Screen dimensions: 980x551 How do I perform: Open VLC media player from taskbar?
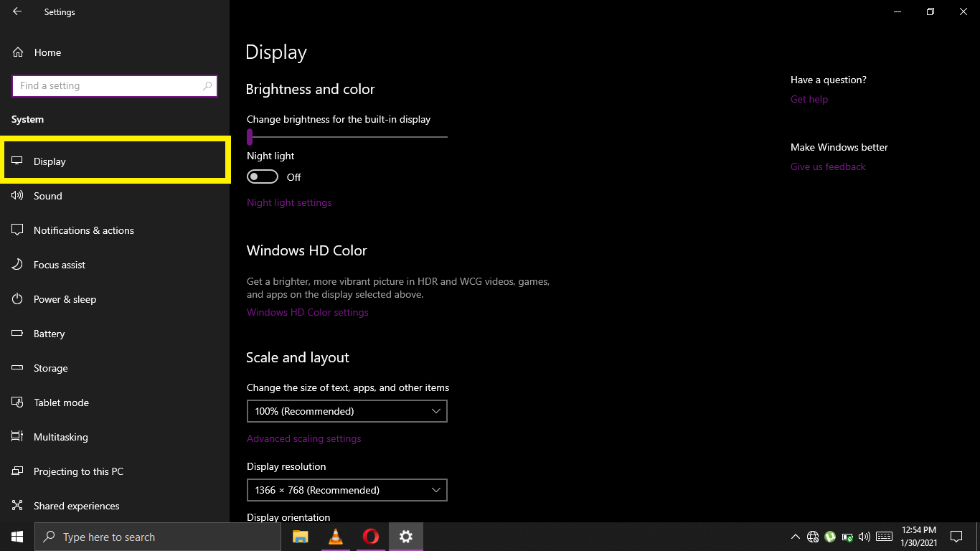click(336, 537)
